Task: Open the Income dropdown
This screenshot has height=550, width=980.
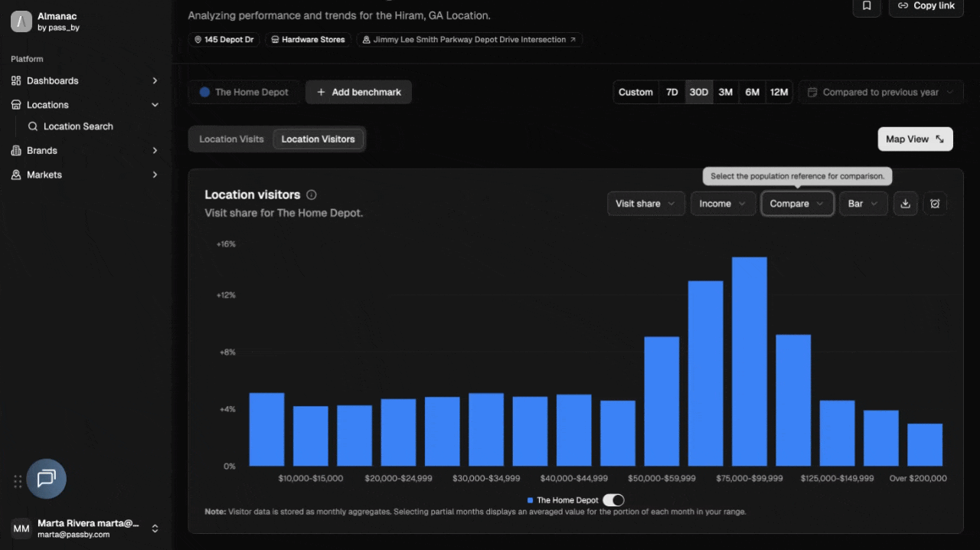Action: tap(723, 204)
